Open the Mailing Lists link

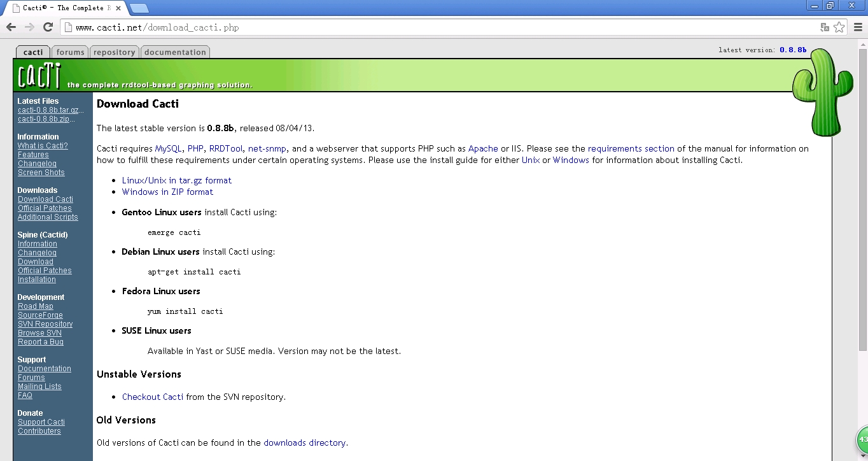click(x=39, y=387)
